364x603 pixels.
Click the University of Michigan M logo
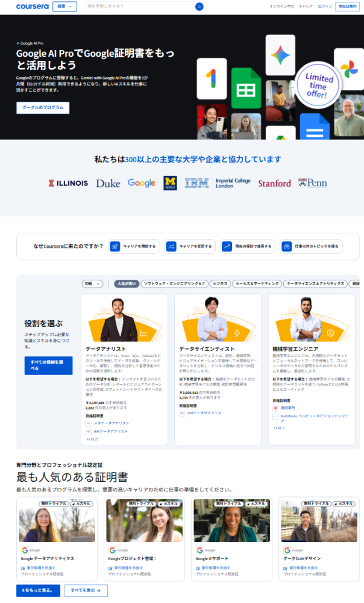(x=171, y=183)
